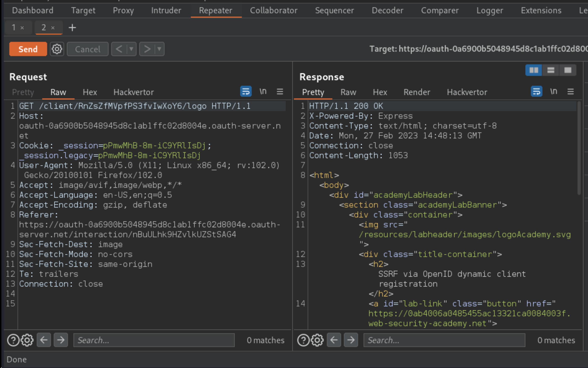
Task: Click the Response search field
Action: click(x=444, y=340)
